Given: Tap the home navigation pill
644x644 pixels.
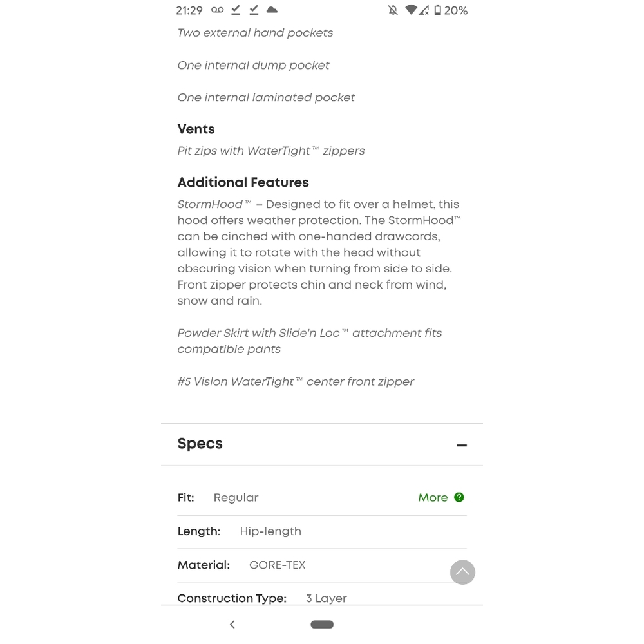Looking at the screenshot, I should [x=322, y=624].
